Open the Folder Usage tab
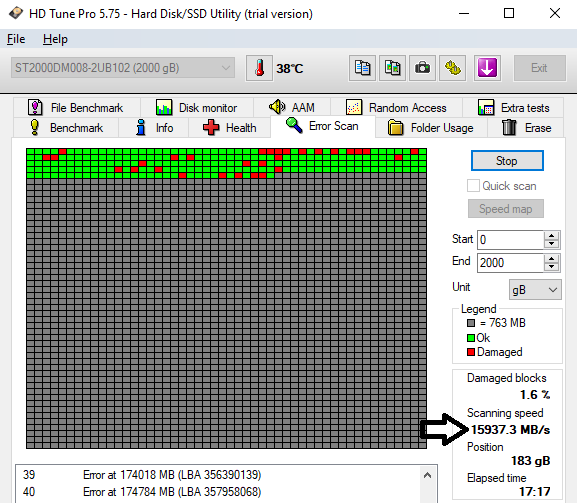 point(431,128)
